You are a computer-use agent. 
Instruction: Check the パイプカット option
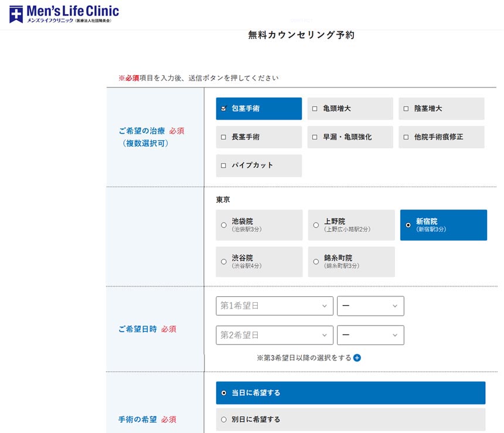[x=224, y=165]
